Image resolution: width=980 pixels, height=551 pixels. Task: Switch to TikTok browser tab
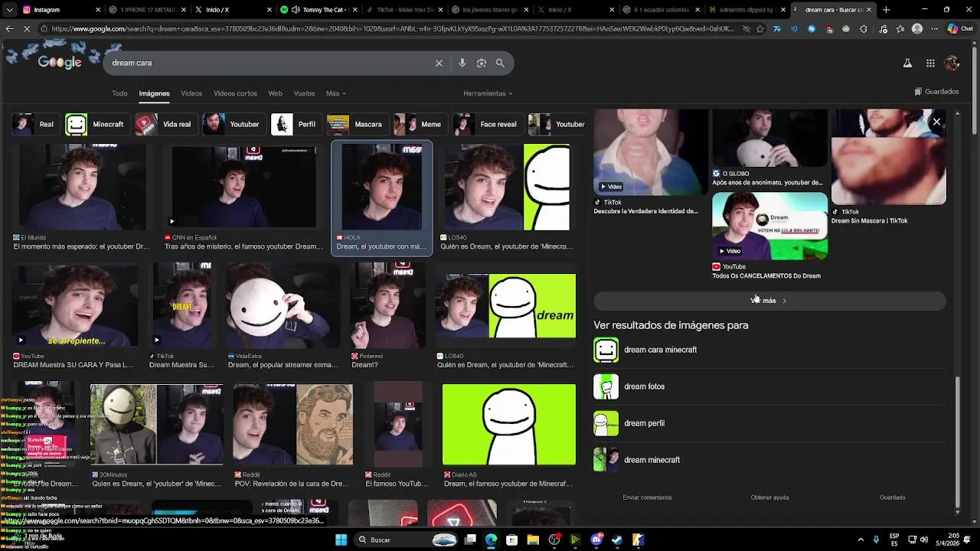pyautogui.click(x=406, y=10)
